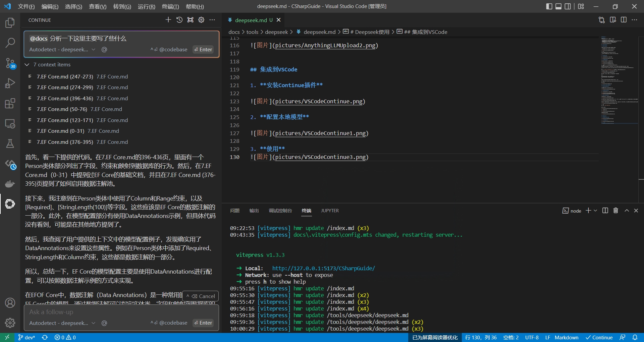This screenshot has height=342, width=644.
Task: Focus the Ask a follow-up input
Action: coord(121,312)
